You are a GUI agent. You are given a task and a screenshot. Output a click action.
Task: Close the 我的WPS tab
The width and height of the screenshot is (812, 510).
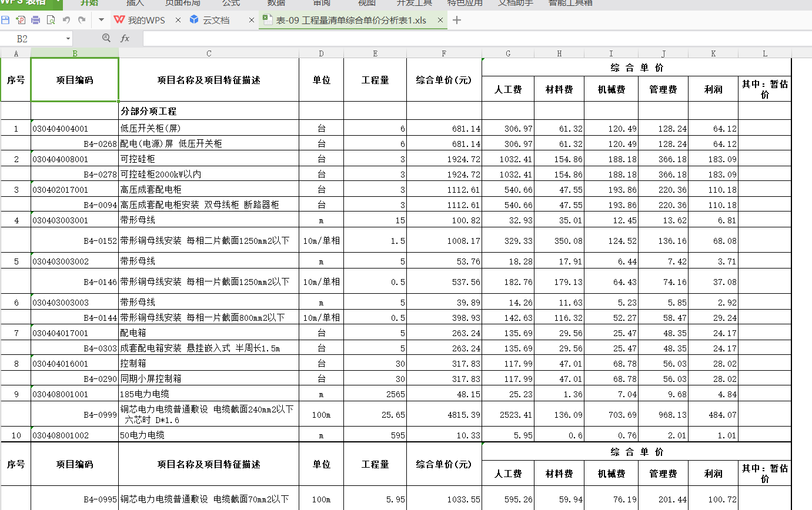[x=178, y=20]
